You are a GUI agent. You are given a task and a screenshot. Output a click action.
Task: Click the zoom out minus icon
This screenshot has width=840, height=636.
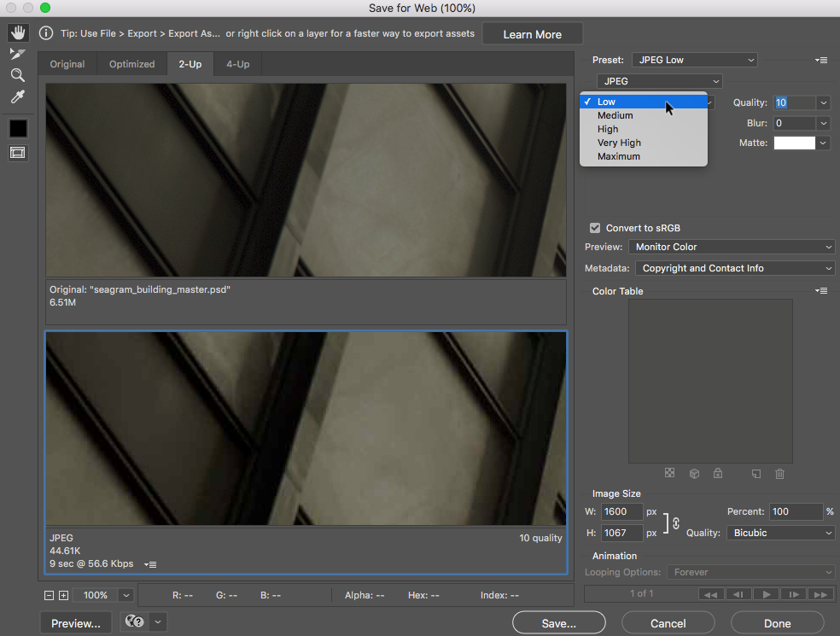coord(49,595)
